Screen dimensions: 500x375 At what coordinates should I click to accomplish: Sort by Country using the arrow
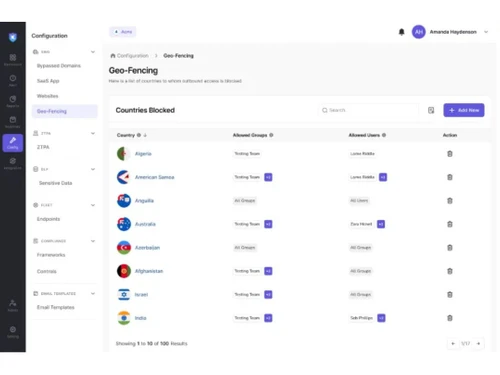tap(145, 135)
